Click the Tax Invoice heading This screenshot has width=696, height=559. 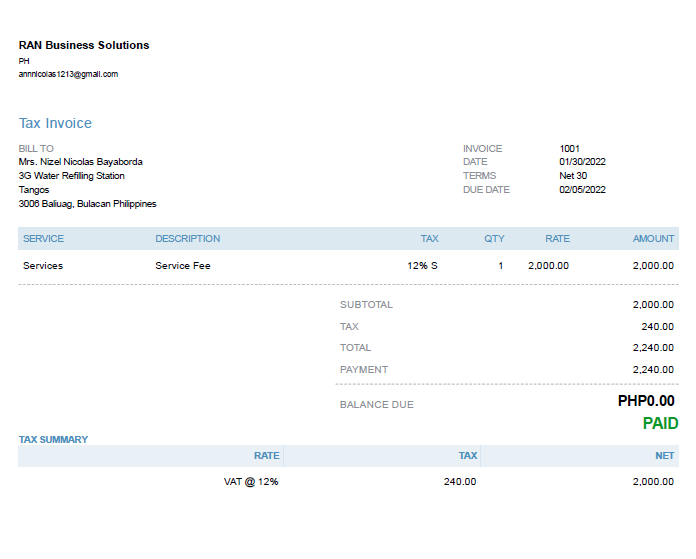(55, 123)
